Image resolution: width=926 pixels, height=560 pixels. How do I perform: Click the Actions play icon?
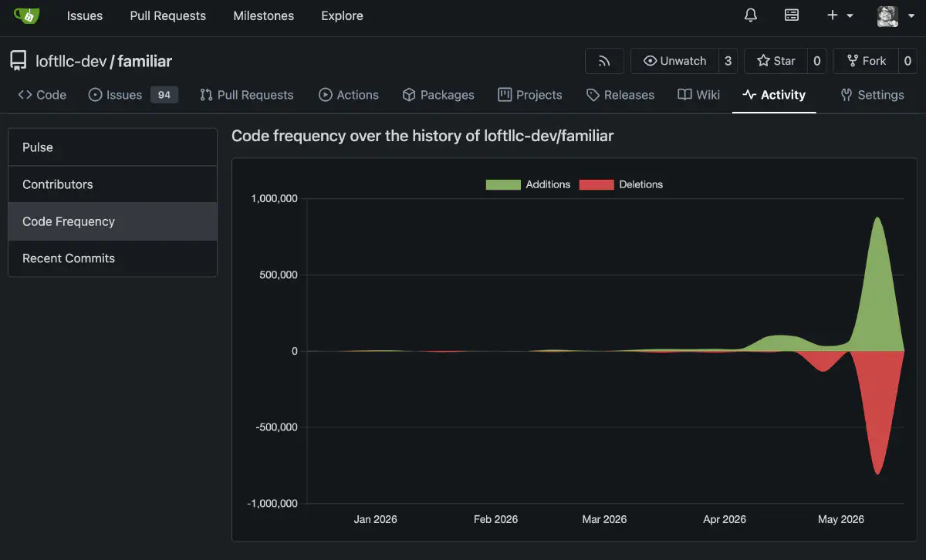tap(326, 95)
